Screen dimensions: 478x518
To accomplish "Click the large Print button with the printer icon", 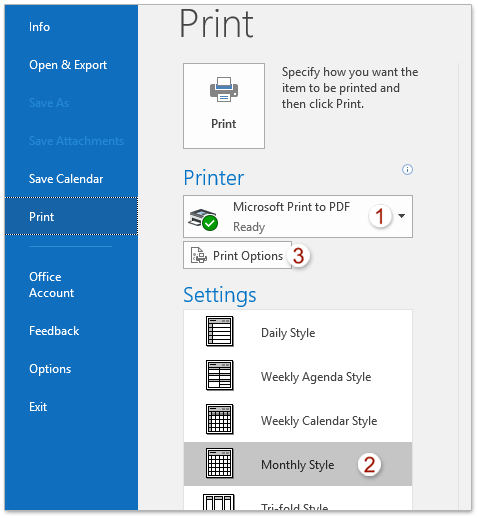I will [224, 106].
